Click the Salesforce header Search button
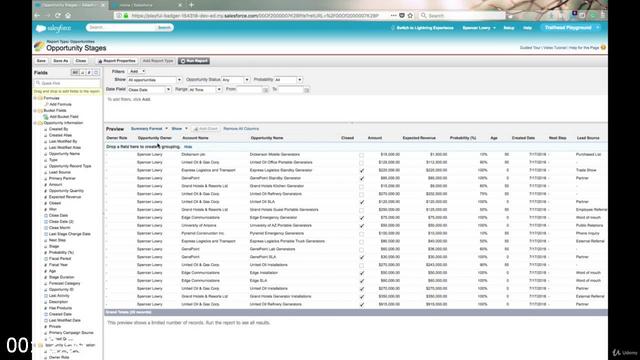 [x=164, y=28]
